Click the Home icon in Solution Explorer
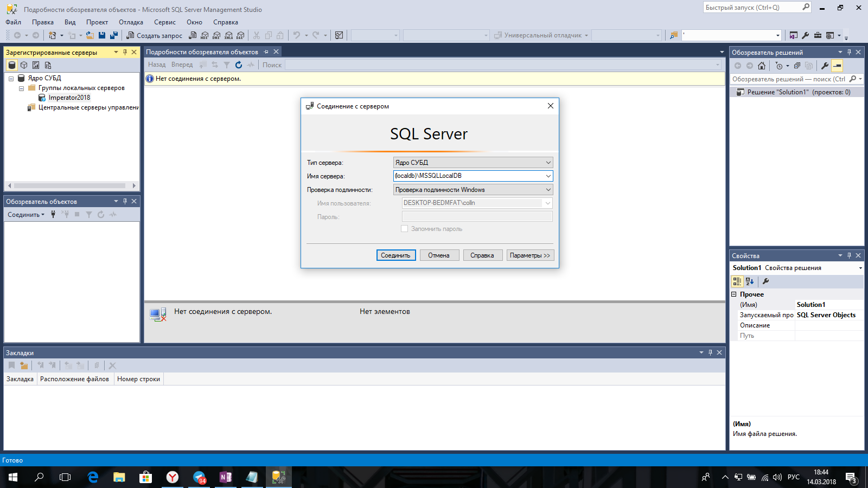Image resolution: width=868 pixels, height=488 pixels. 762,66
